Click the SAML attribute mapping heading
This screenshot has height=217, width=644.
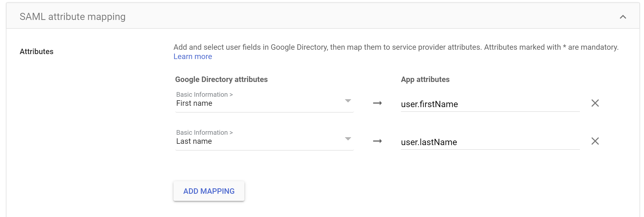point(73,17)
